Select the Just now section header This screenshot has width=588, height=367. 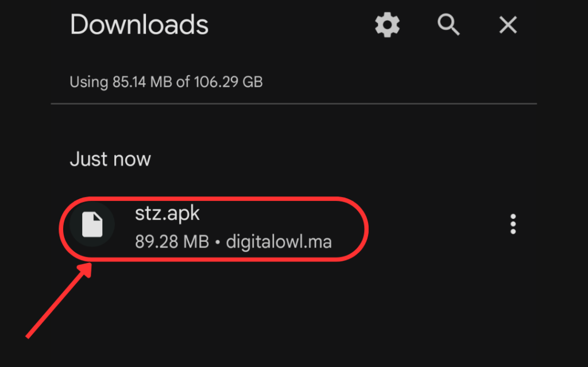click(x=110, y=159)
